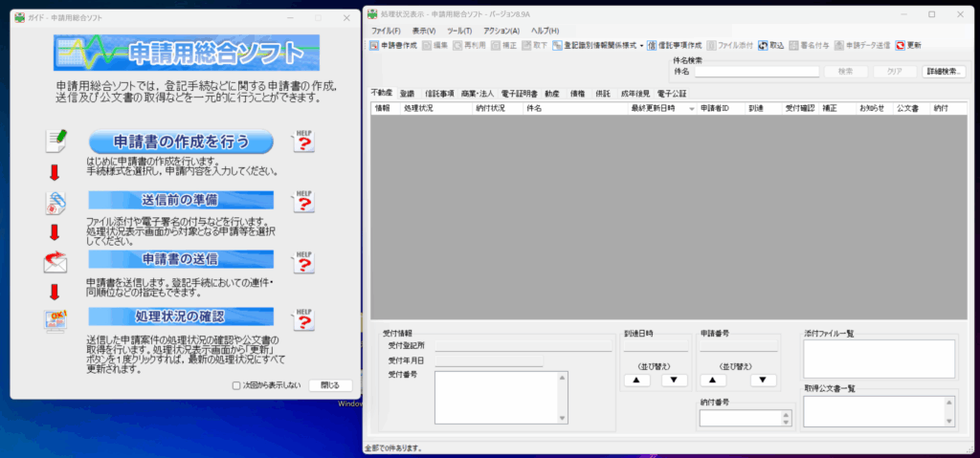Click the 申請書作成 toolbar icon
Image resolution: width=980 pixels, height=458 pixels.
[x=374, y=45]
